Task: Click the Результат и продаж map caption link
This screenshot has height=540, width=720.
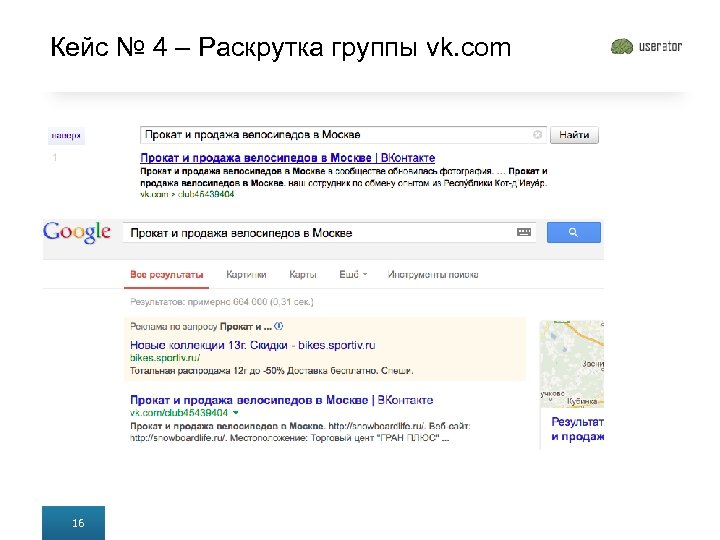Action: [x=577, y=429]
